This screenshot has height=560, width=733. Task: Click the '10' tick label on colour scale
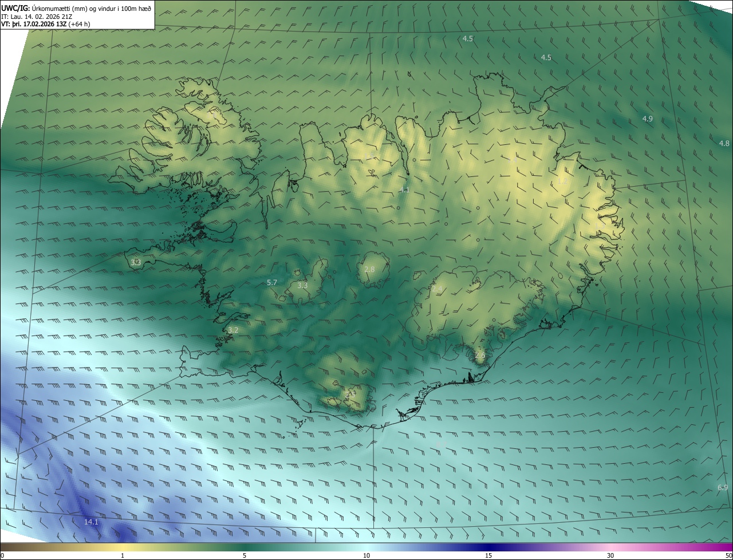(366, 555)
